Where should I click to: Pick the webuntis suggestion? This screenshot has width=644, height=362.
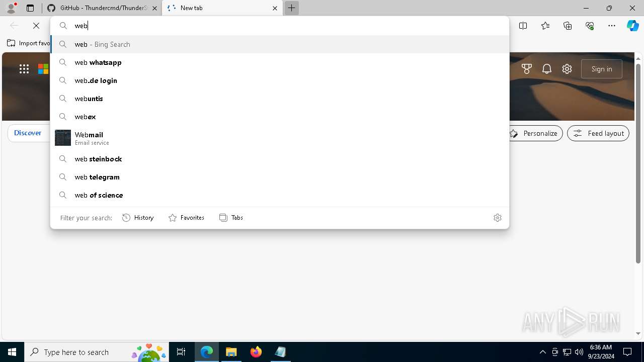[280, 99]
